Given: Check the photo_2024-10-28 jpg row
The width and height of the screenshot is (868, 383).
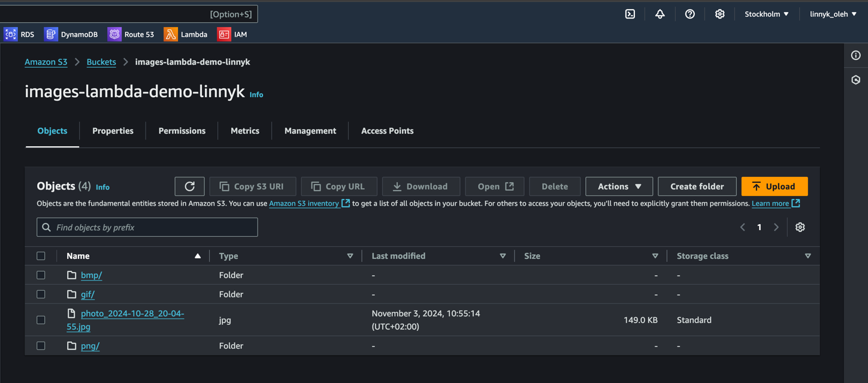Looking at the screenshot, I should pyautogui.click(x=41, y=320).
